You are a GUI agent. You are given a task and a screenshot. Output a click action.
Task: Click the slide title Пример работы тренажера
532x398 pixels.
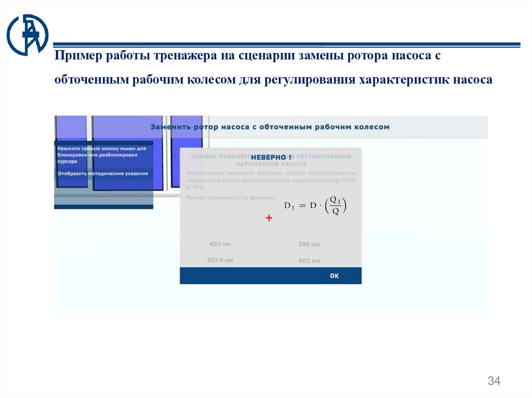[273, 67]
